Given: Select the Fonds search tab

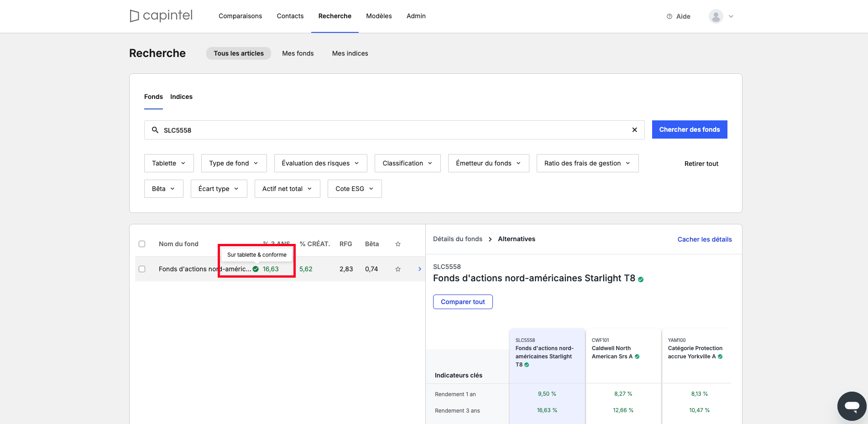Looking at the screenshot, I should [153, 97].
